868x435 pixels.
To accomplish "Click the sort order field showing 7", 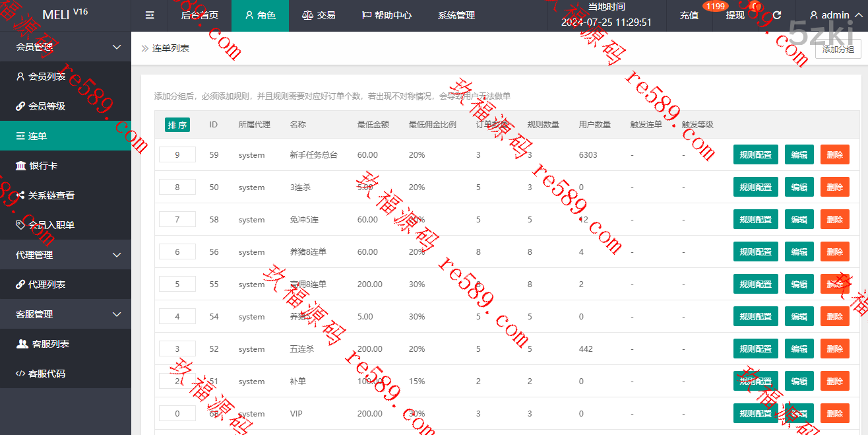I will tap(177, 219).
